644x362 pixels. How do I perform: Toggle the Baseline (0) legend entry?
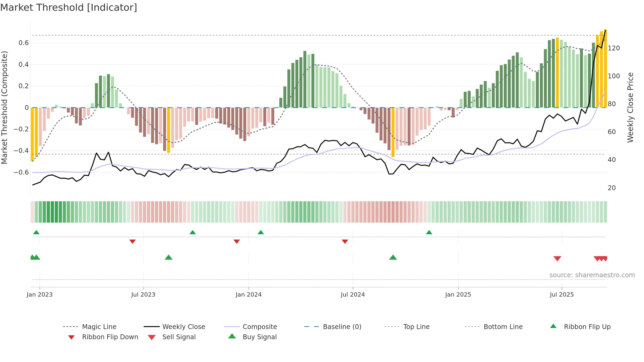[x=333, y=327]
